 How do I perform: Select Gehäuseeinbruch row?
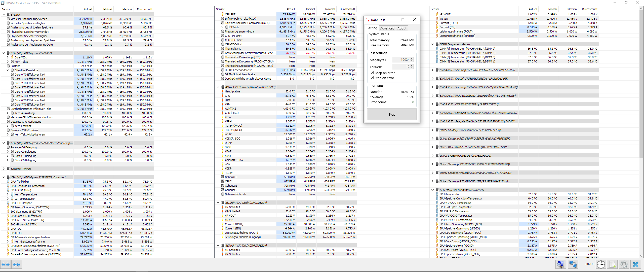click(x=286, y=194)
